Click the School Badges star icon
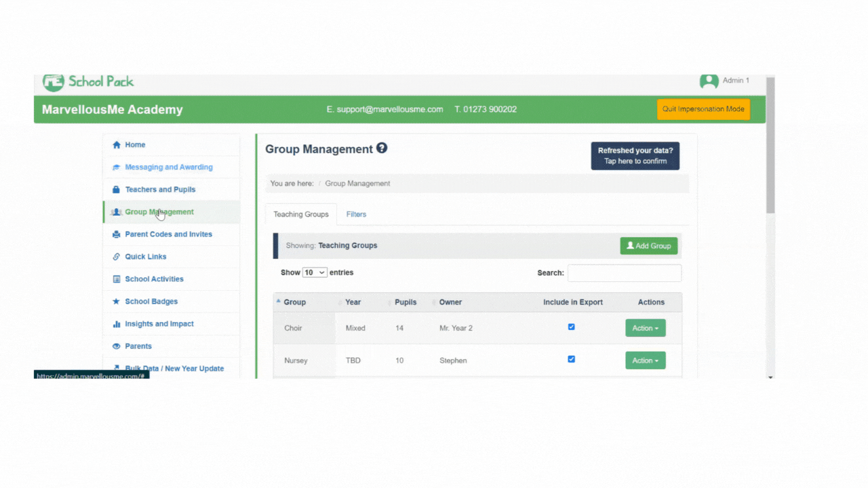Viewport: 868px width, 488px height. point(117,302)
